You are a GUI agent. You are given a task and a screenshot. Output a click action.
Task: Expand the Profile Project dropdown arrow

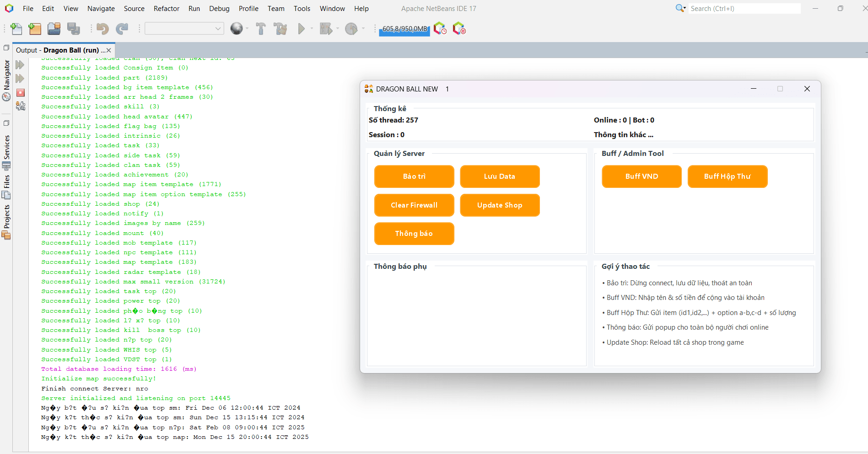click(363, 29)
